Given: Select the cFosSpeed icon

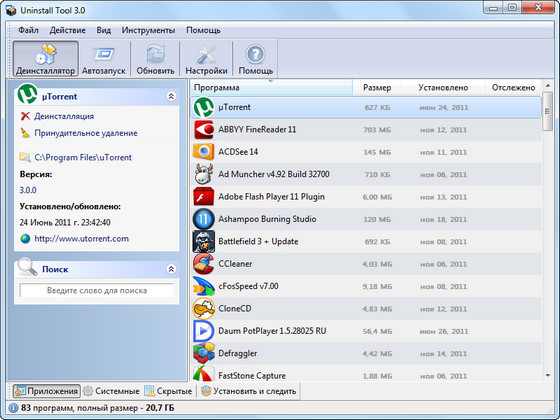Looking at the screenshot, I should pyautogui.click(x=204, y=286).
